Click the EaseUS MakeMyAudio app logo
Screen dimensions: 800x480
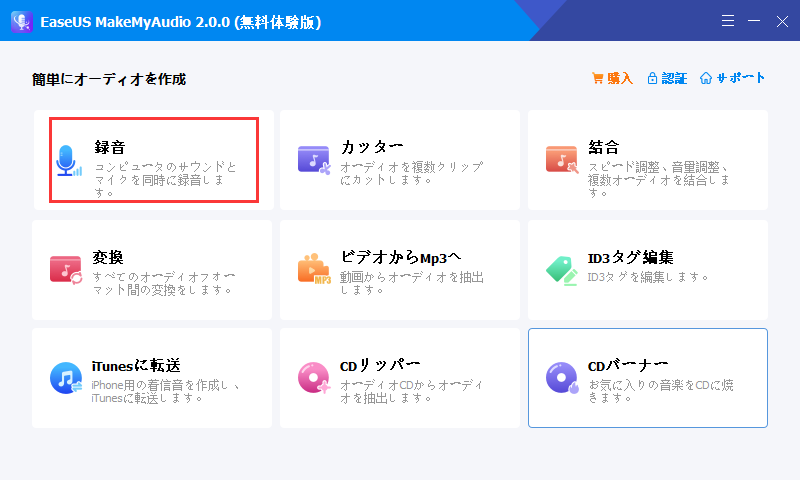[21, 22]
